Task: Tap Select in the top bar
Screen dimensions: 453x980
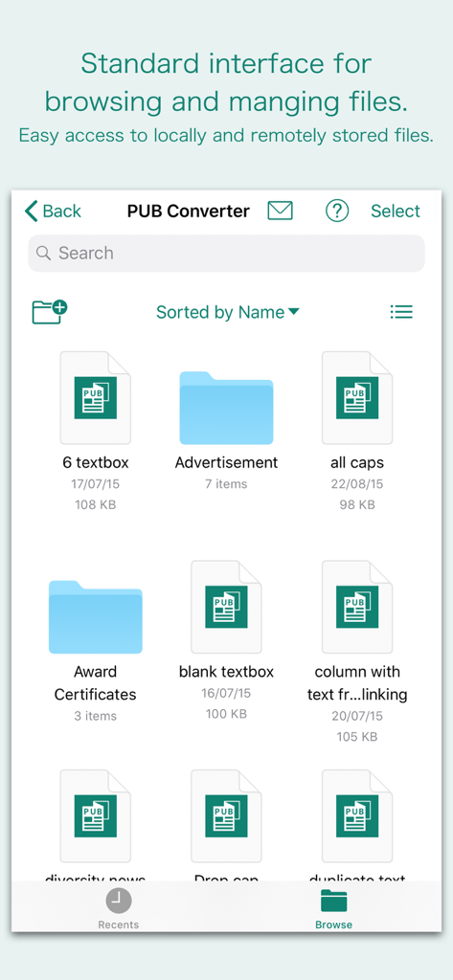Action: [x=396, y=212]
